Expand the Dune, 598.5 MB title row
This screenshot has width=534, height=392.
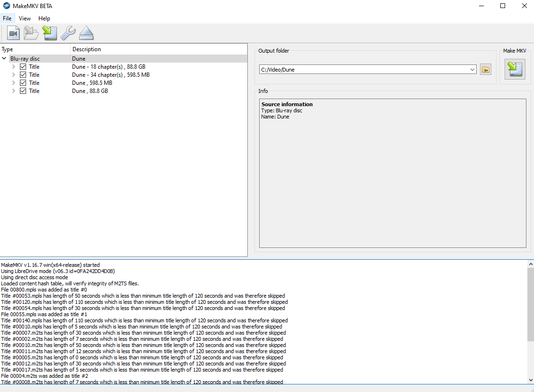[x=14, y=83]
